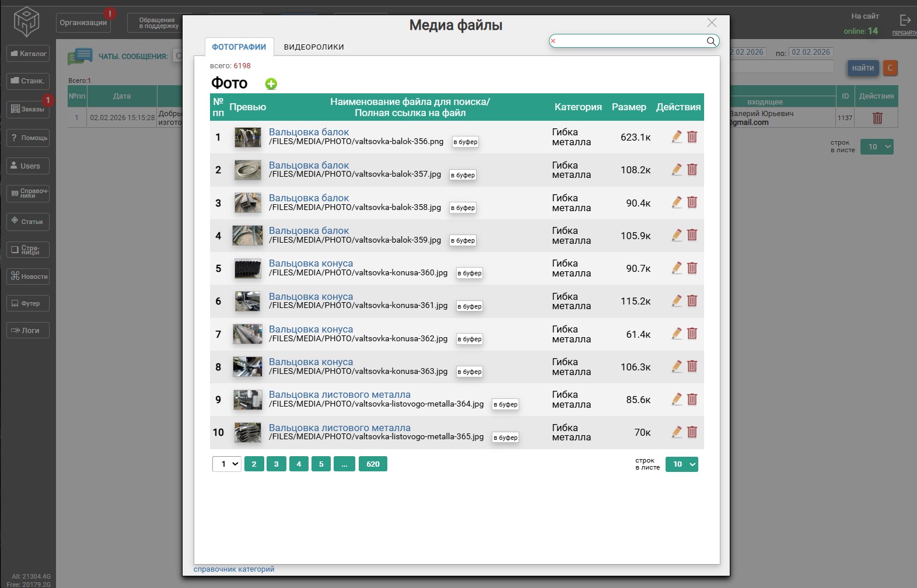Close the Медиа файлы dialog
The image size is (917, 588).
point(712,23)
